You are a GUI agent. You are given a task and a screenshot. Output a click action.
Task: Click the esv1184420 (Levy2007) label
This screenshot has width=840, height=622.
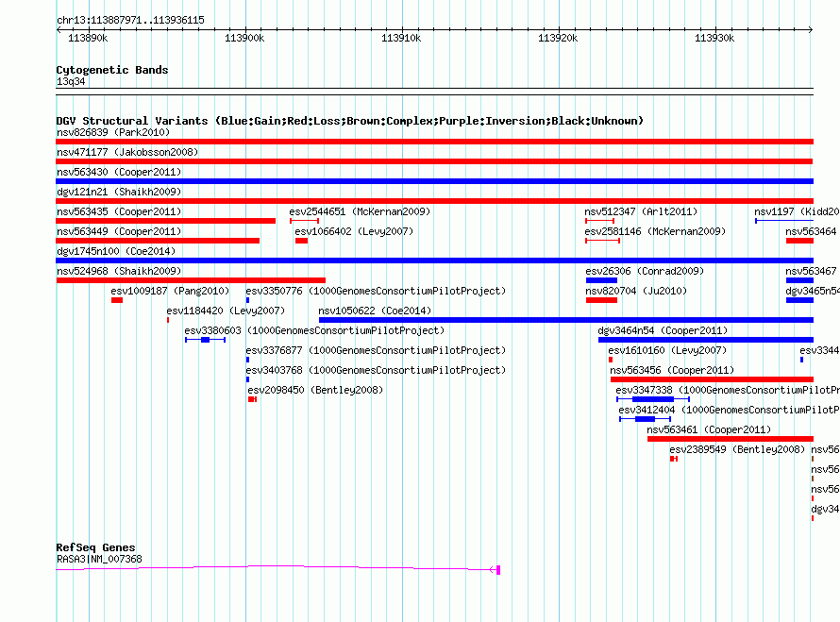226,311
